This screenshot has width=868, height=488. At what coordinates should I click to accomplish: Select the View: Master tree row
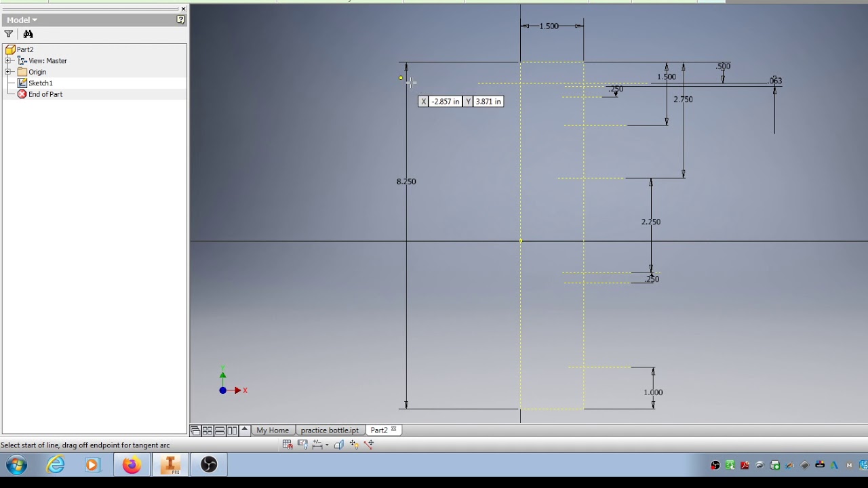click(x=42, y=61)
